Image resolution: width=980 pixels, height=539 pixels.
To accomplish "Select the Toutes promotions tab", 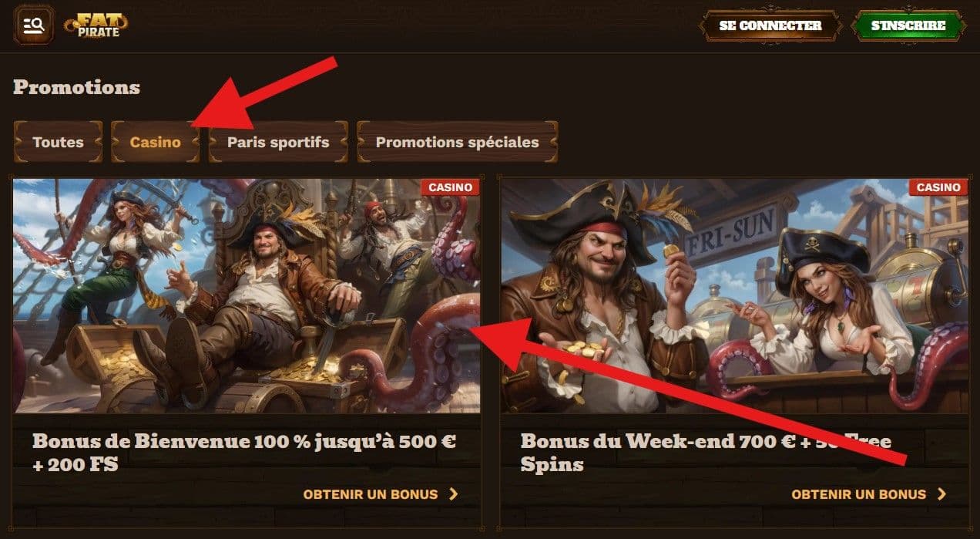I will (x=58, y=142).
